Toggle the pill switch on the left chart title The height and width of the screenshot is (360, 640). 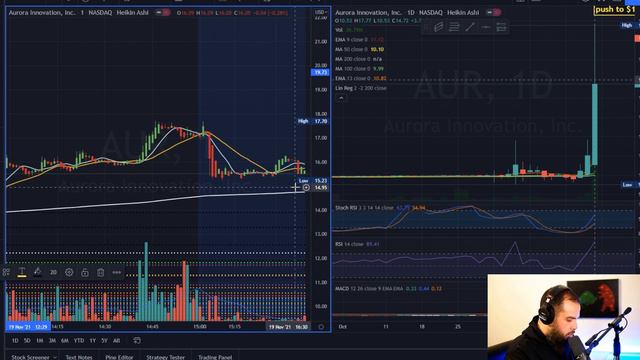coord(163,13)
